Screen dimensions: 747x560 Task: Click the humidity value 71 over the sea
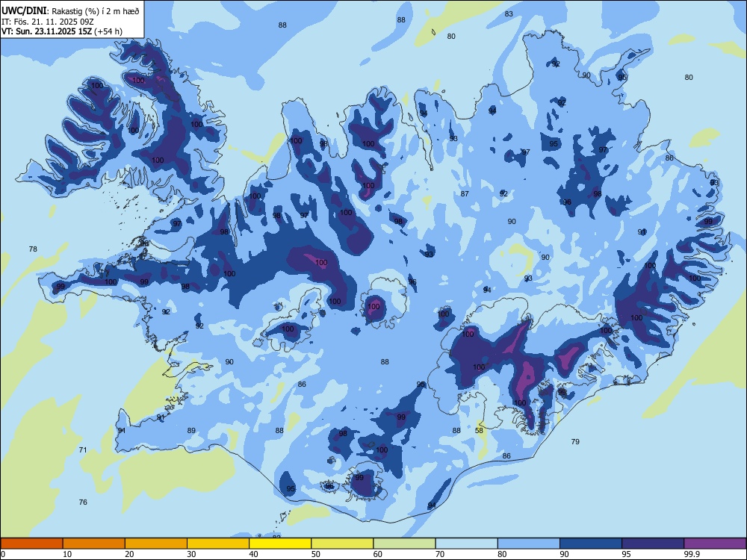click(83, 450)
